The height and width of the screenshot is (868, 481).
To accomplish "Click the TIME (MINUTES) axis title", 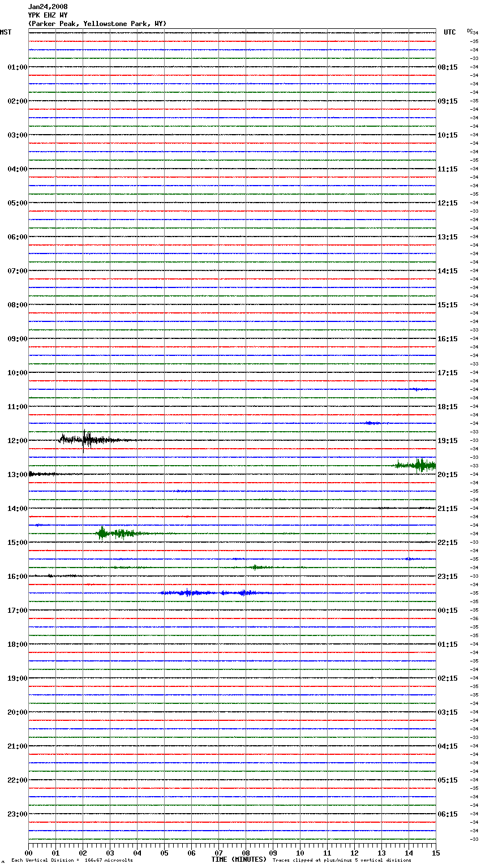I will tap(239, 860).
